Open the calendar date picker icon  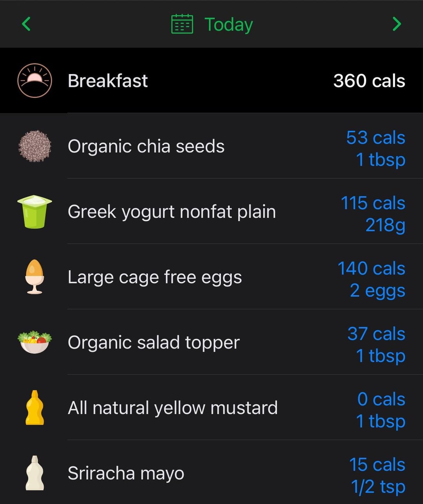click(182, 24)
